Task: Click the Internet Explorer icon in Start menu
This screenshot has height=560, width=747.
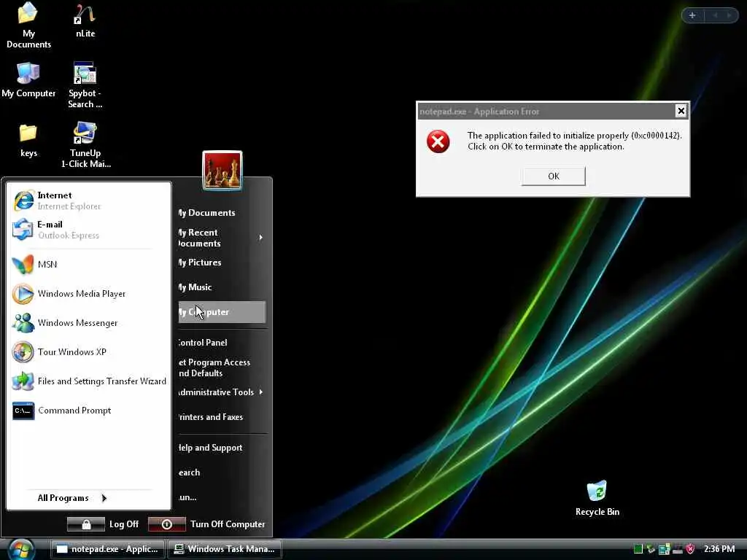Action: [23, 200]
